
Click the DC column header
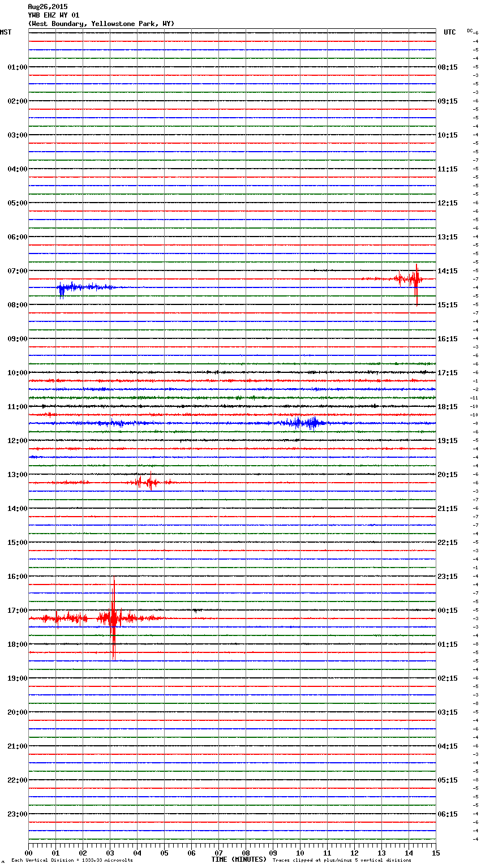pos(470,31)
